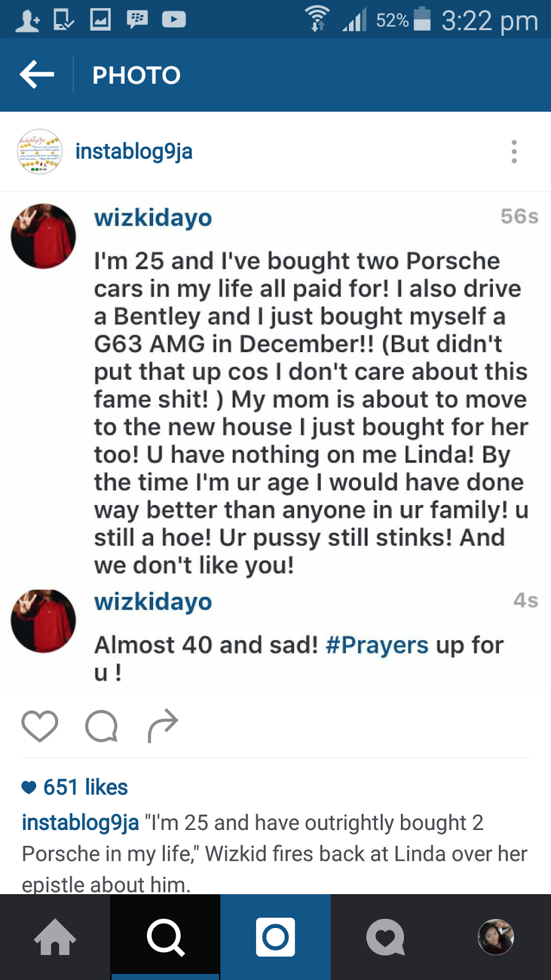Tap the Wi-Fi status icon

[317, 19]
